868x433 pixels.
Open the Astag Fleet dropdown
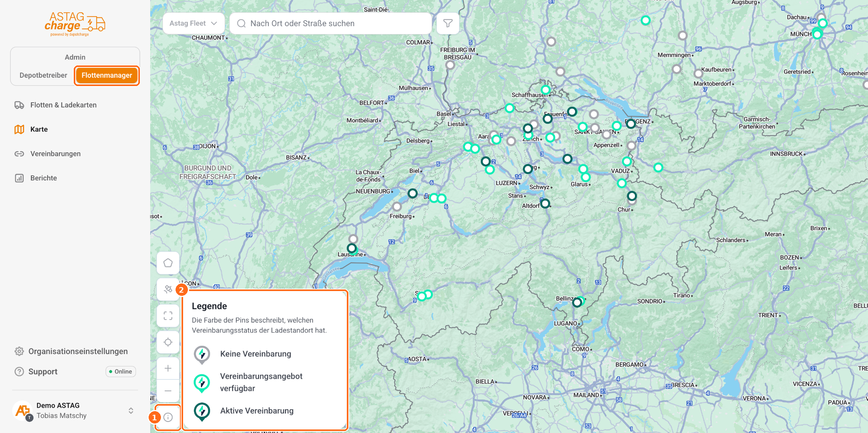193,23
